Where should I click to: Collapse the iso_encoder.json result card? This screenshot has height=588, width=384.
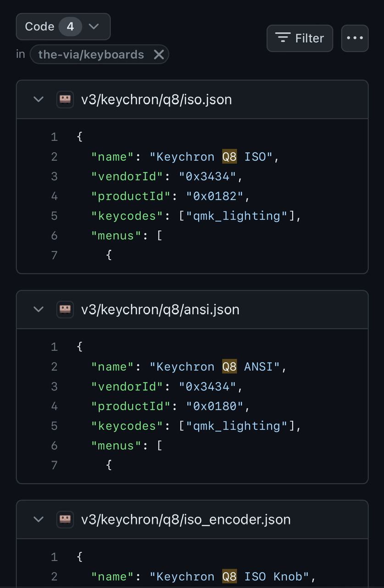coord(39,519)
